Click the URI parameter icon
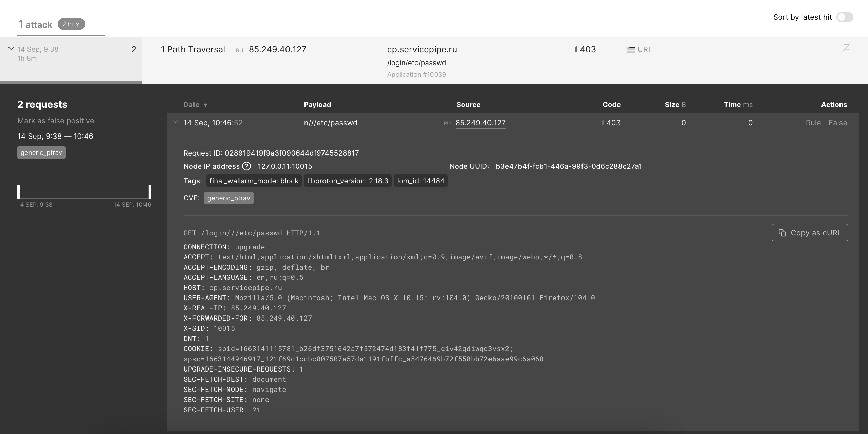The height and width of the screenshot is (434, 868). point(631,50)
